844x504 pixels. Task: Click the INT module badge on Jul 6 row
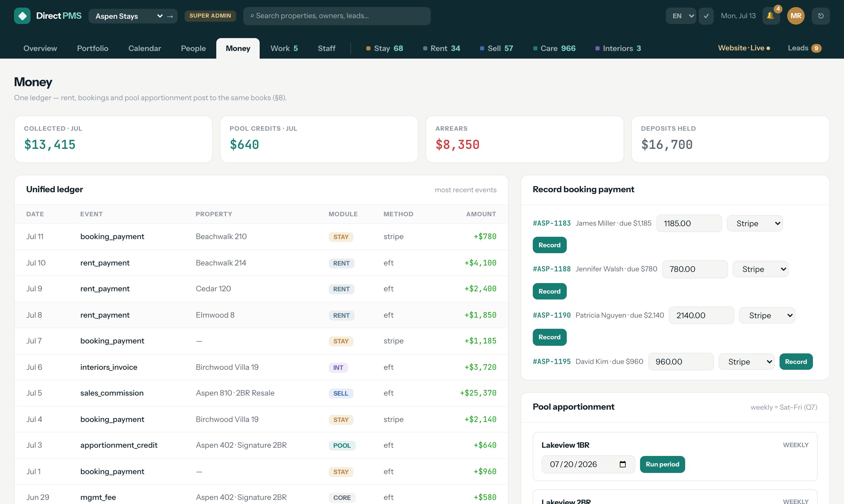click(338, 367)
